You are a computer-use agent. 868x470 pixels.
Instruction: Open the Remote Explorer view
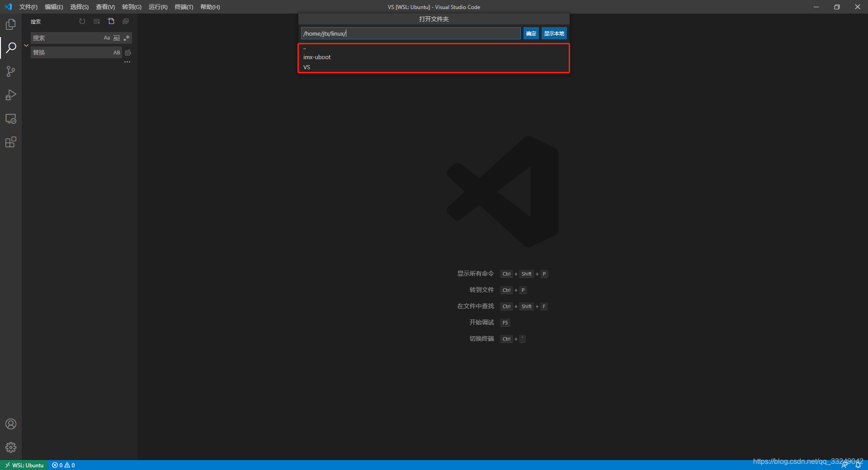click(11, 119)
